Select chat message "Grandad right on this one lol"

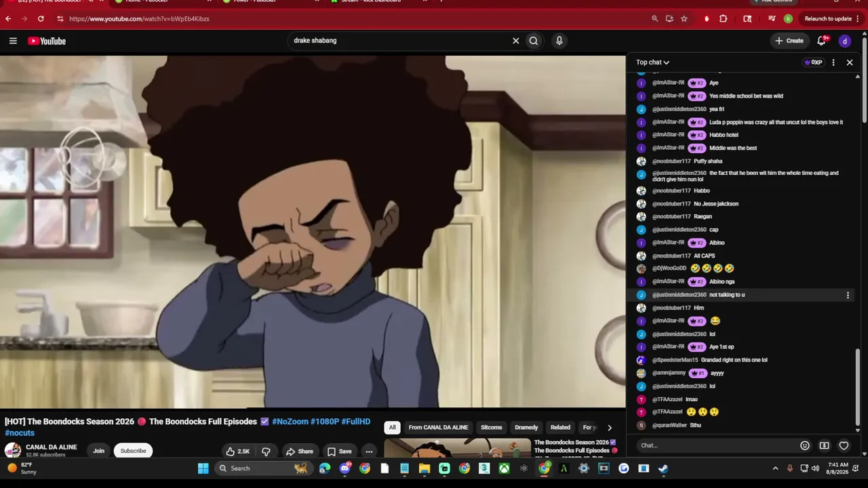(734, 360)
